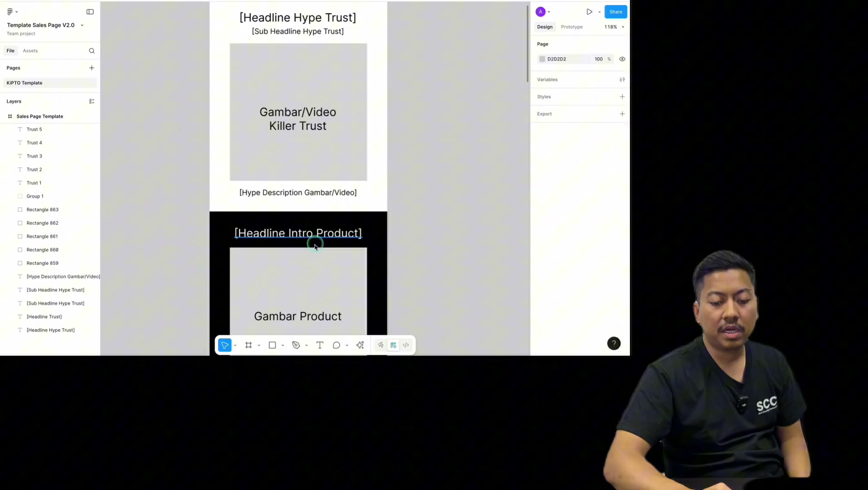Open the Figma main menu icon

(10, 12)
